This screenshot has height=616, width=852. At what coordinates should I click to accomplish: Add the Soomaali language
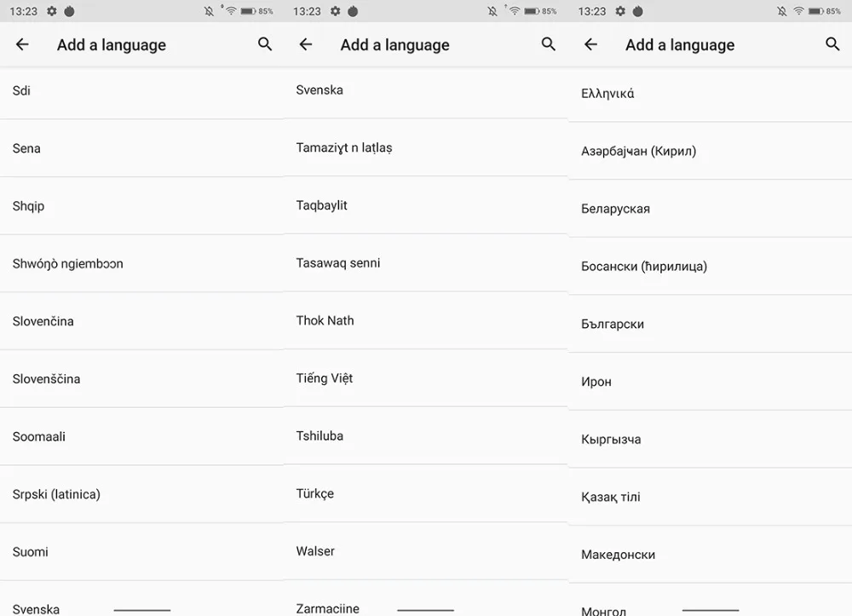pos(141,436)
